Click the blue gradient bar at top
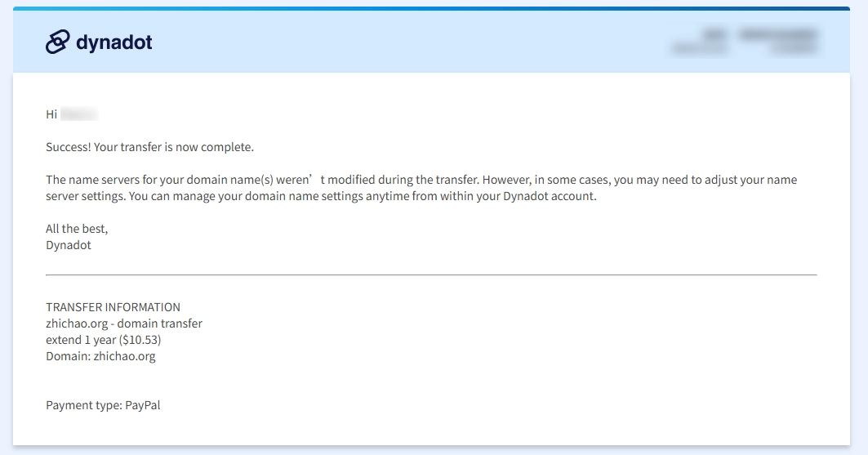The height and width of the screenshot is (455, 868). coord(433,9)
